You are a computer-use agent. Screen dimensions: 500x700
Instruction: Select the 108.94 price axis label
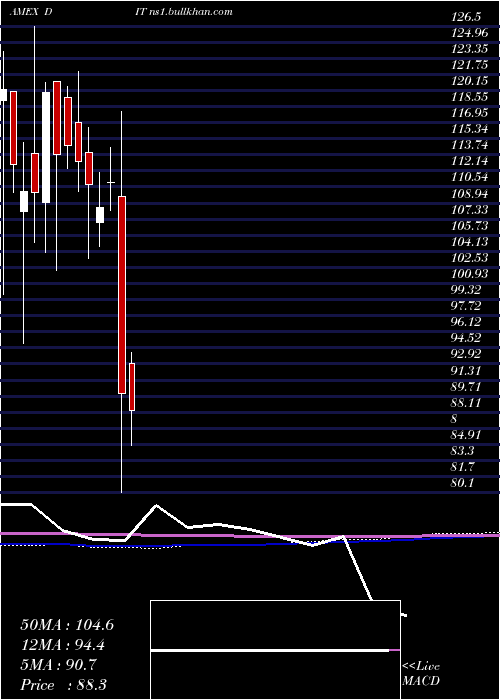(469, 194)
